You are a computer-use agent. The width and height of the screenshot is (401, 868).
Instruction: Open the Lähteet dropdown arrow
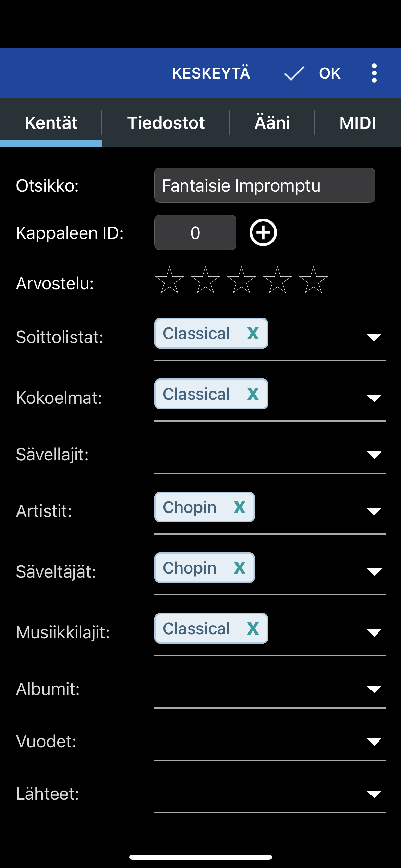374,794
